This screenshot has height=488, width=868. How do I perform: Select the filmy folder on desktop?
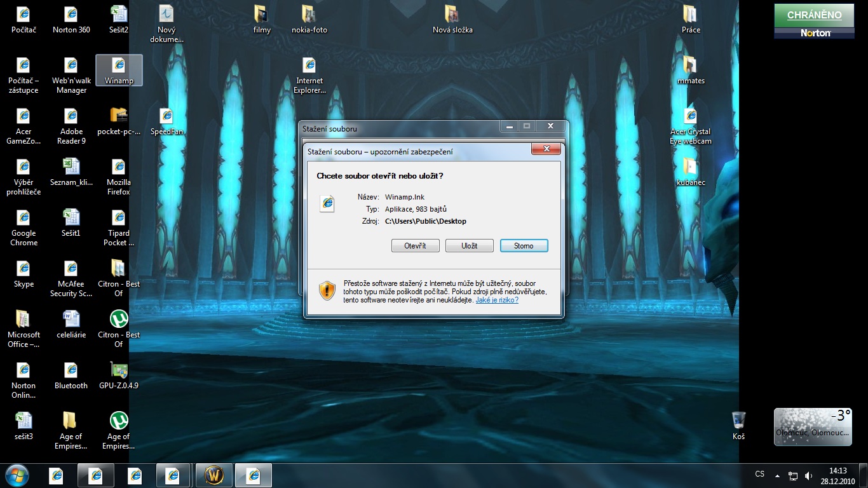[262, 19]
